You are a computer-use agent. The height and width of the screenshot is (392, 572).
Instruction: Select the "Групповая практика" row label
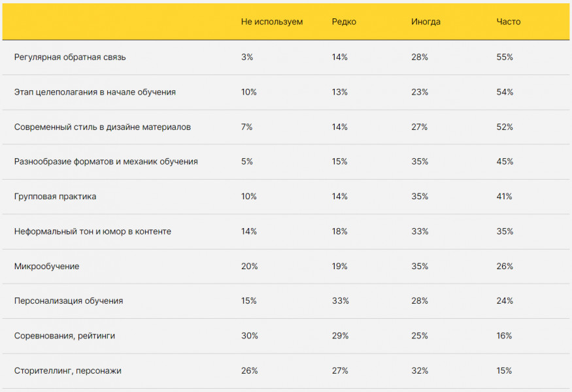(55, 197)
